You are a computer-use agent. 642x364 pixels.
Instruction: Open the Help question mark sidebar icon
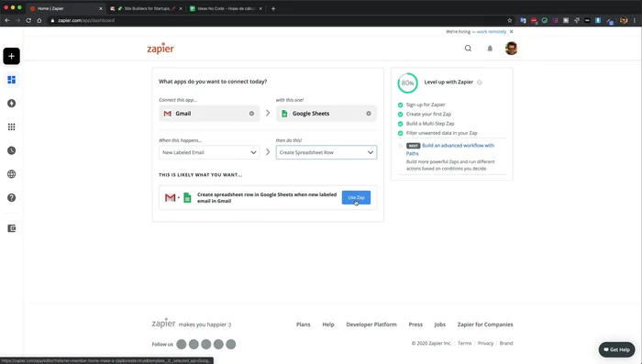[x=11, y=198]
